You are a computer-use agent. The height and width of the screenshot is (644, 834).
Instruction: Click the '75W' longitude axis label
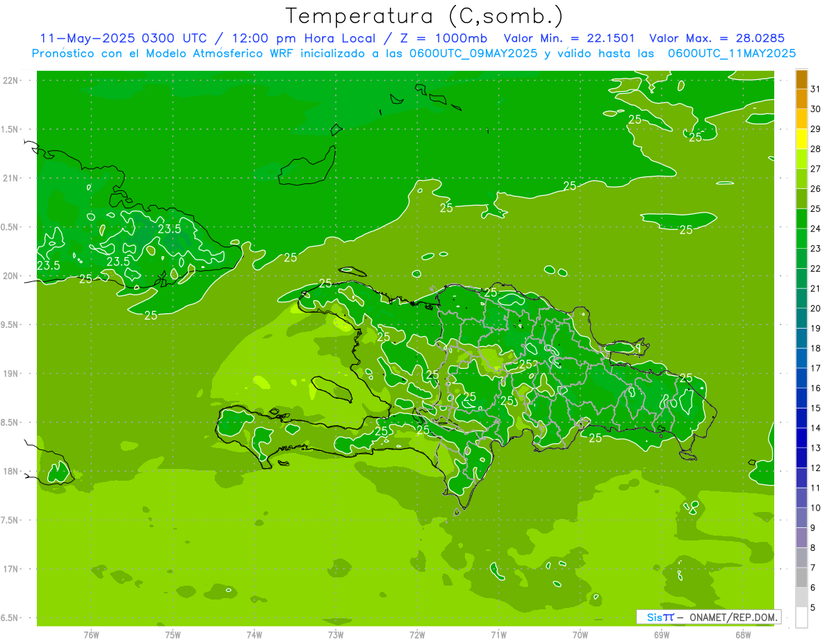[x=173, y=635]
